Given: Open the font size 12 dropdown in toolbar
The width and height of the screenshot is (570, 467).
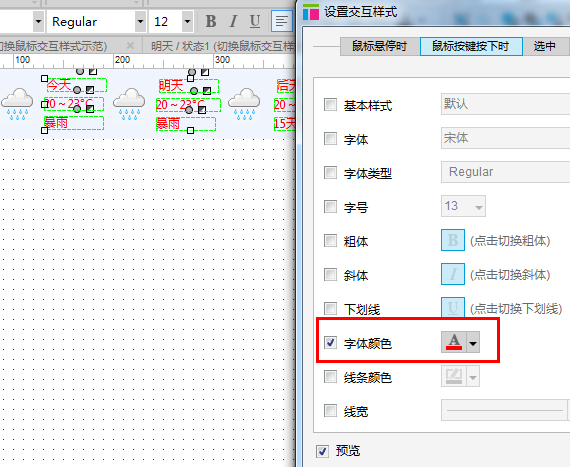Looking at the screenshot, I should click(187, 21).
